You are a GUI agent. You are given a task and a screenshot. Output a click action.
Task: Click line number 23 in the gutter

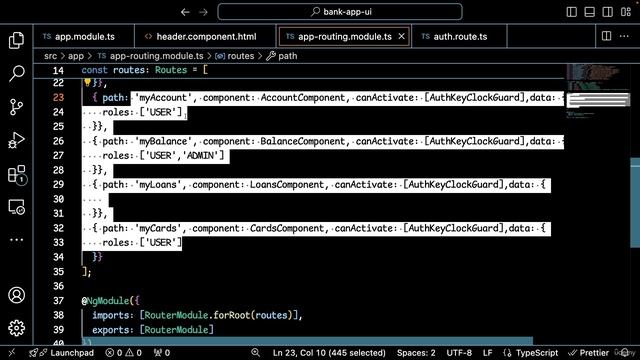tap(58, 98)
